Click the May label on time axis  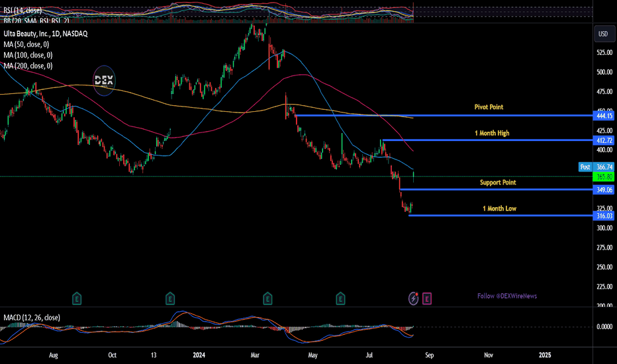313,355
